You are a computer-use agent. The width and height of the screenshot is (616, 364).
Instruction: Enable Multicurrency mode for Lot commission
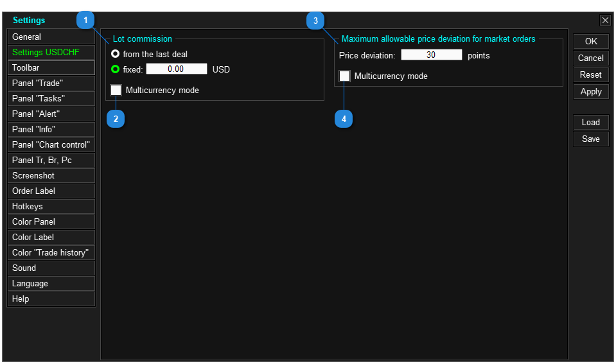tap(116, 90)
